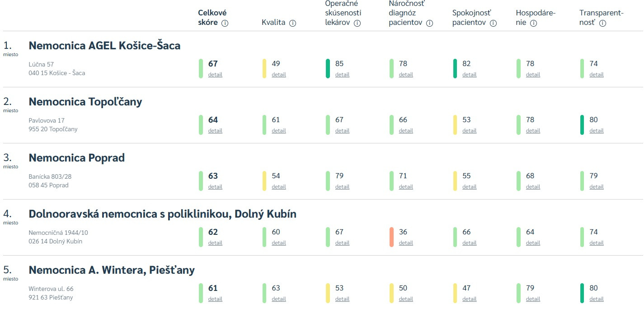This screenshot has height=333, width=644.
Task: Show info for Náročnosť diagnóz pacientov
Action: 429,23
